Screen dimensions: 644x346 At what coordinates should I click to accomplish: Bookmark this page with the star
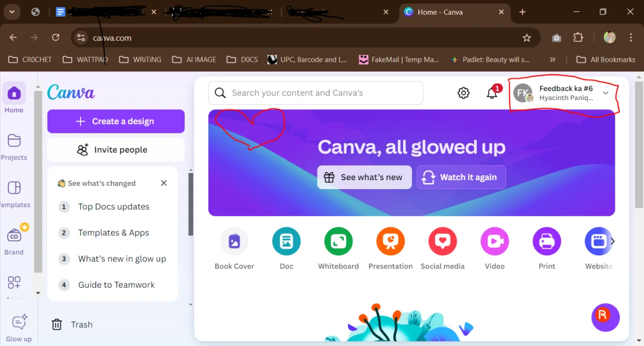point(527,38)
